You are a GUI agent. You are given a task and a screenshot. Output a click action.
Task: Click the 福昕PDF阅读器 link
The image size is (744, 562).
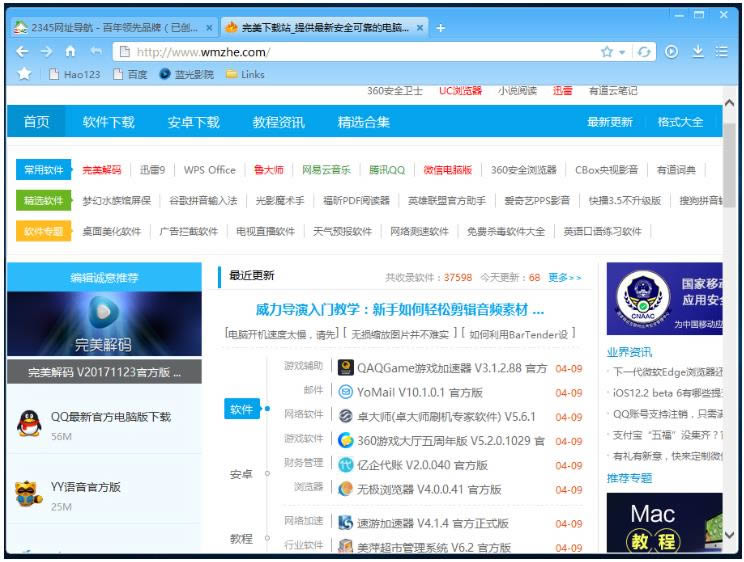(x=356, y=200)
